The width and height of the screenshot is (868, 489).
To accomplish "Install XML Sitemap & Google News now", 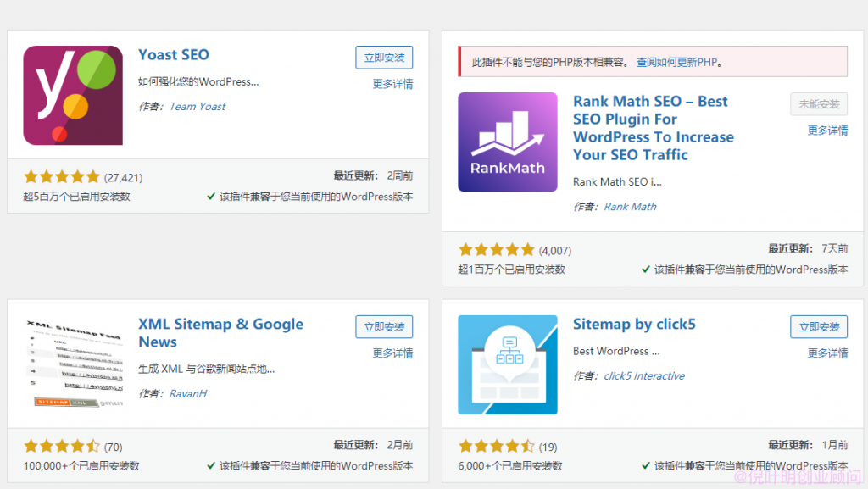I will click(x=384, y=327).
